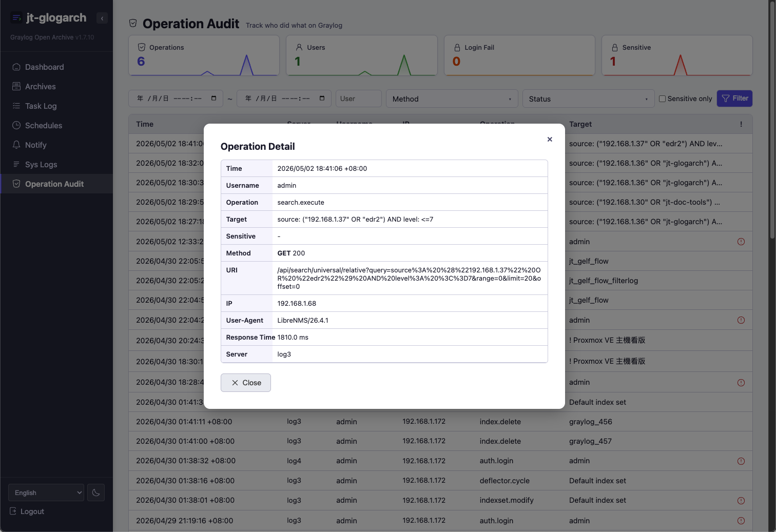
Task: Open the Dashboard page
Action: (x=56, y=67)
